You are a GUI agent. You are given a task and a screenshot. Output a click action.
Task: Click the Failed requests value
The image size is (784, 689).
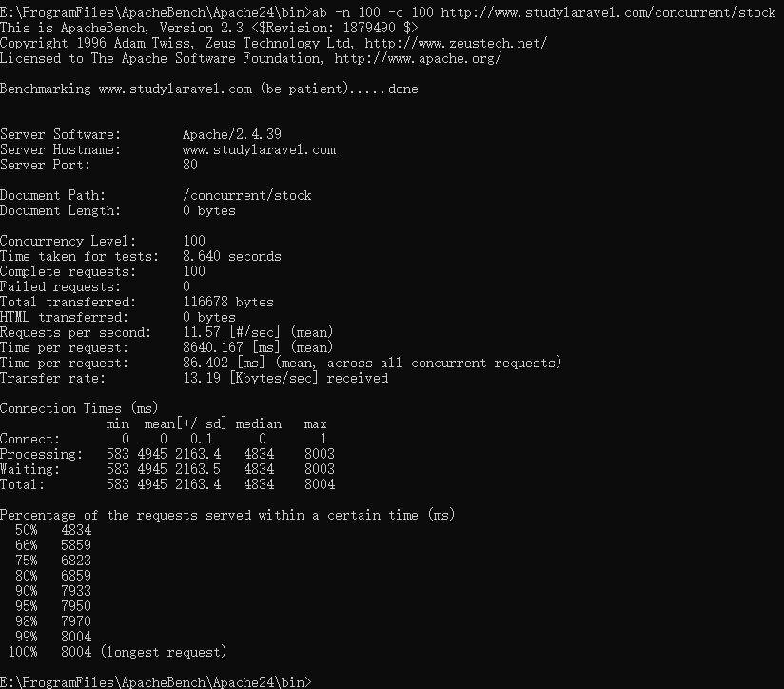(186, 287)
